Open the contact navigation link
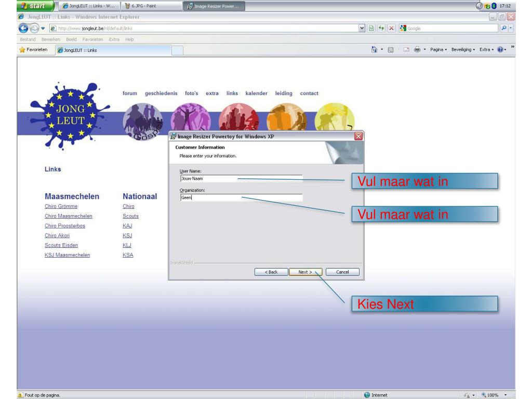Screen dimensions: 532x399 (x=309, y=94)
